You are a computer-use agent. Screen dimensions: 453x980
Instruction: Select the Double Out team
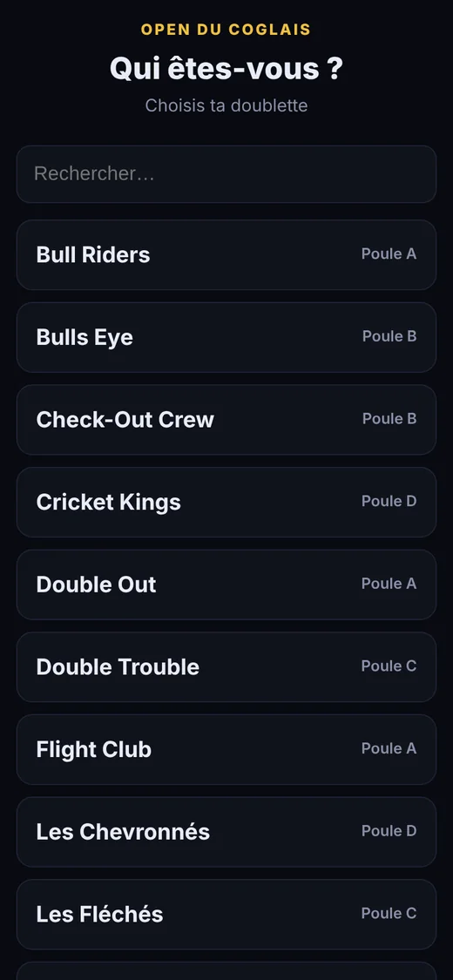[x=226, y=585]
